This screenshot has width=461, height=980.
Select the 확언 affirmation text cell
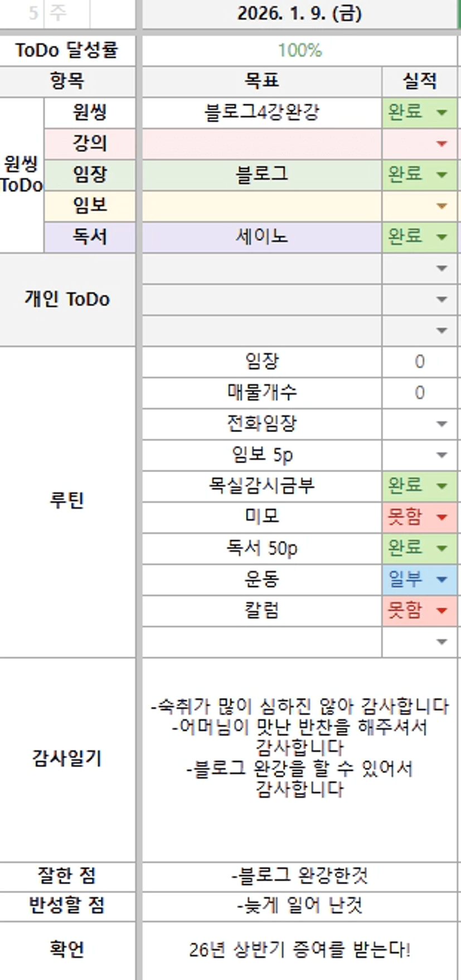(299, 949)
